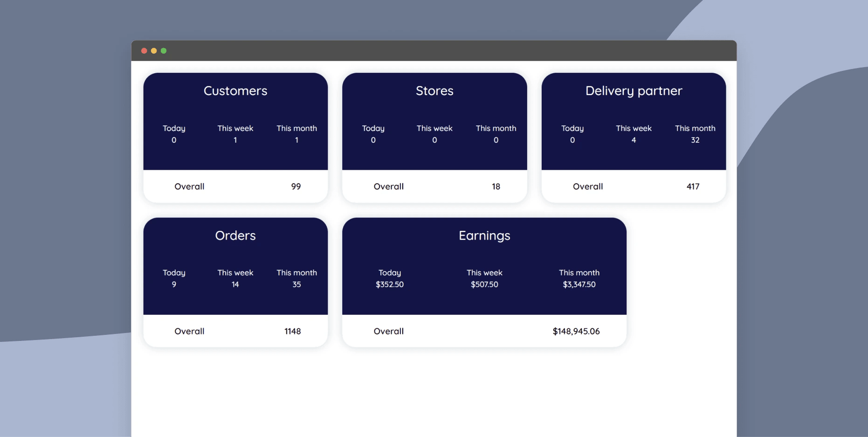Viewport: 868px width, 437px height.
Task: Click Delivery partner This week value 4
Action: 634,140
